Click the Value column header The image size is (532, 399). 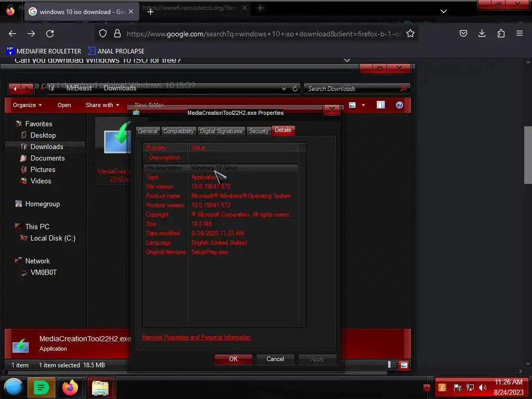click(243, 148)
